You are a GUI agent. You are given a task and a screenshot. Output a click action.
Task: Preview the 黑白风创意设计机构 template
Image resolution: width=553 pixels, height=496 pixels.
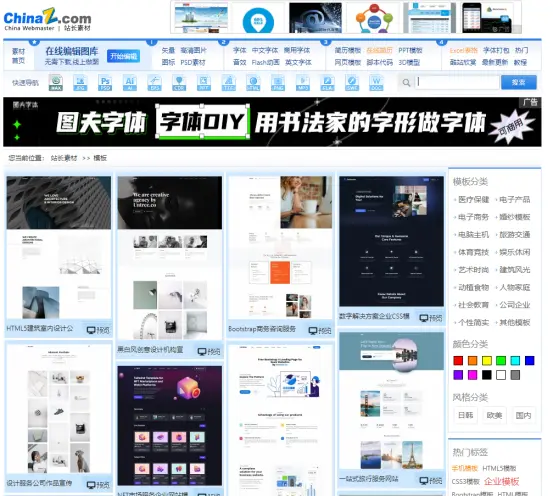pos(209,351)
